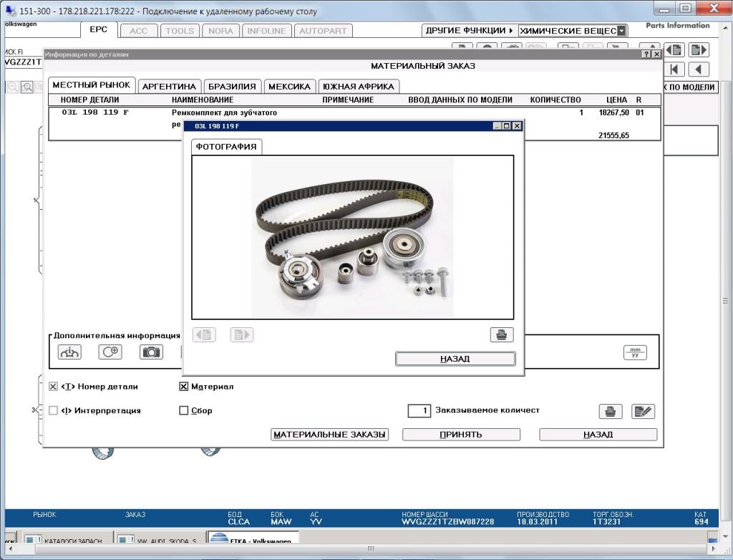Open the ХИМИЧЕСКИЕ ВЕЩЕС dropdown
Viewport: 733px width, 560px height.
(x=621, y=31)
